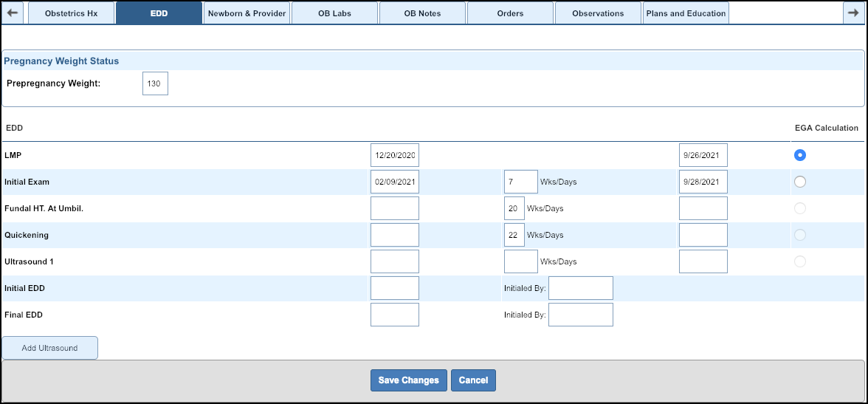
Task: Open the OB Labs tab
Action: [334, 13]
